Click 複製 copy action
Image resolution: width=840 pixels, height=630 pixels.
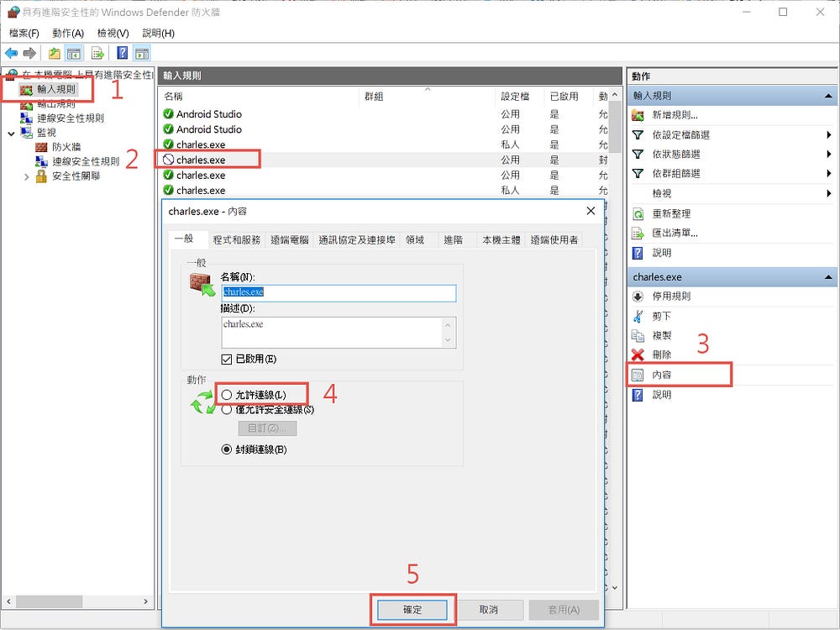[x=662, y=335]
